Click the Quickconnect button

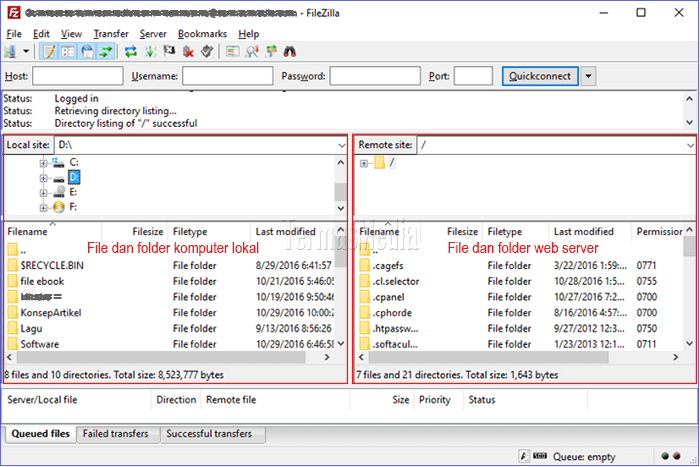point(540,76)
